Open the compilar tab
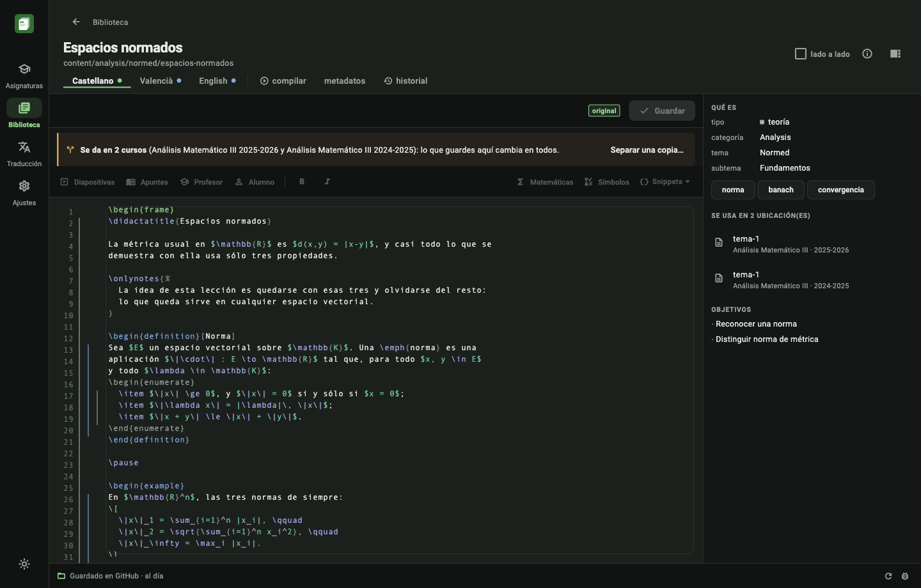This screenshot has height=588, width=921. tap(283, 81)
